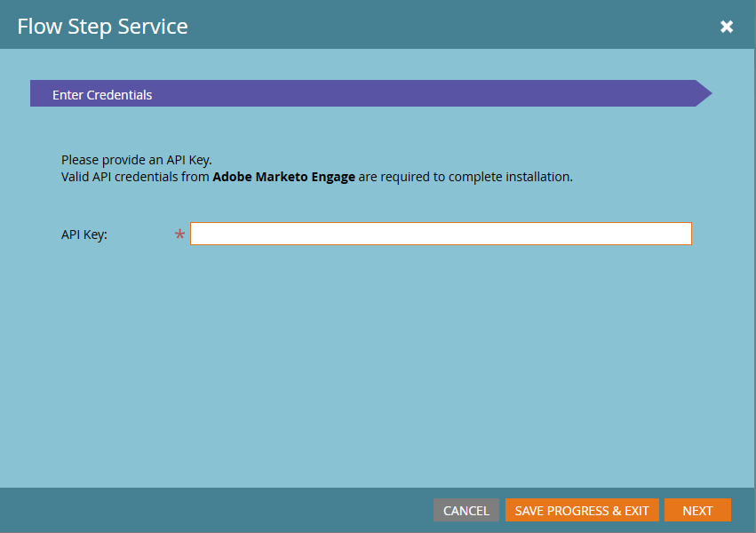Click the arrow tip of the Enter Credentials banner
The height and width of the screenshot is (533, 756).
[704, 93]
